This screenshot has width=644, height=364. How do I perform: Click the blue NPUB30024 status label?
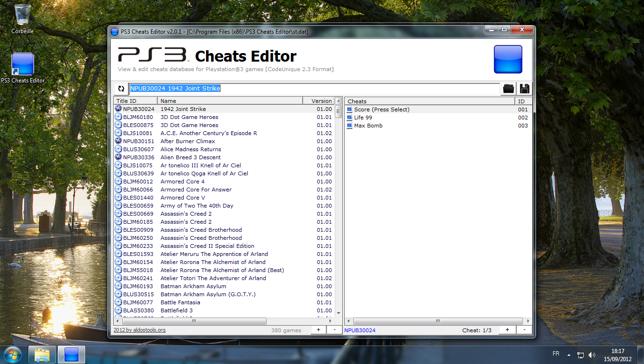(x=360, y=330)
